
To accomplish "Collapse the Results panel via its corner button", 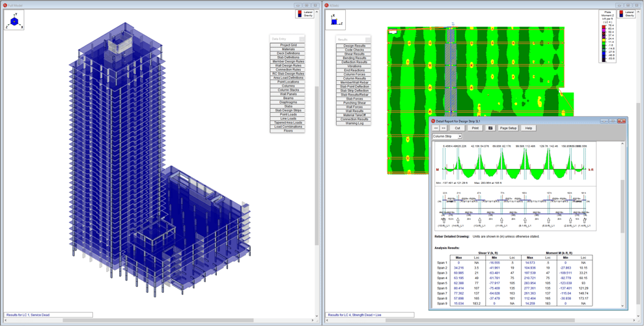I will tap(368, 40).
